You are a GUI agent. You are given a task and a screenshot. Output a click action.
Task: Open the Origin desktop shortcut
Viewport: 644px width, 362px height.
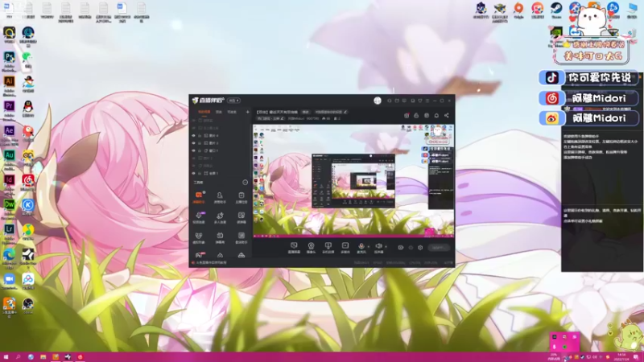pos(518,10)
